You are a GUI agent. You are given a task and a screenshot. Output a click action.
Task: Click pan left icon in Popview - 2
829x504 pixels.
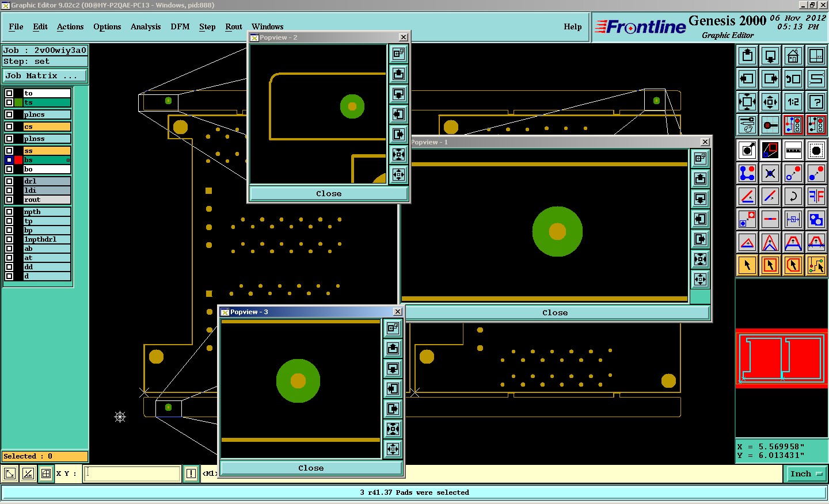point(398,114)
